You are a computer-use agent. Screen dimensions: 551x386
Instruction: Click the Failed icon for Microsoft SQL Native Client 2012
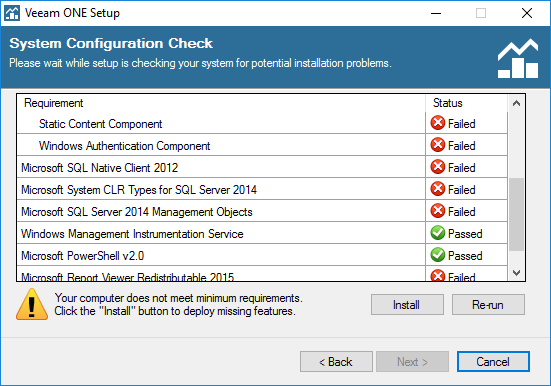pos(437,167)
